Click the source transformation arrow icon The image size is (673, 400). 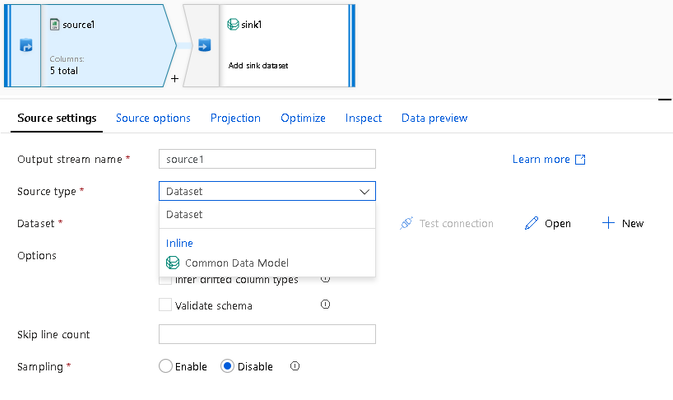[26, 45]
